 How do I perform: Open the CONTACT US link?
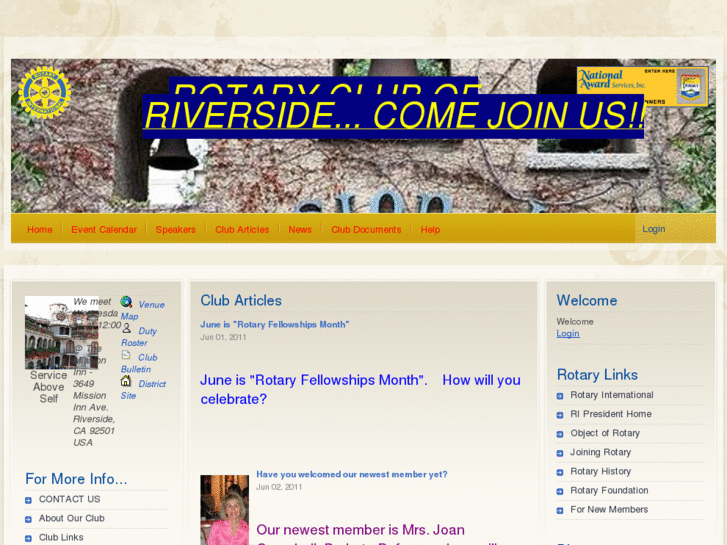coord(70,499)
